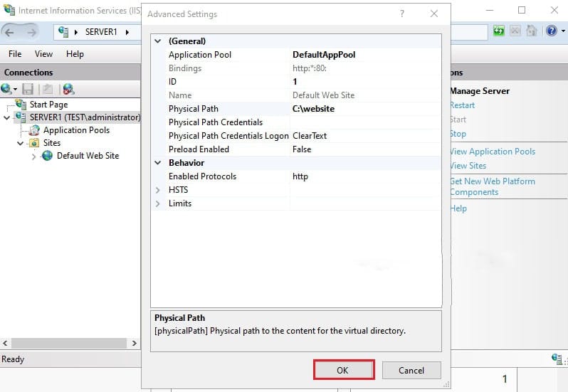568x392 pixels.
Task: Select Preload Enabled False value
Action: [x=366, y=149]
